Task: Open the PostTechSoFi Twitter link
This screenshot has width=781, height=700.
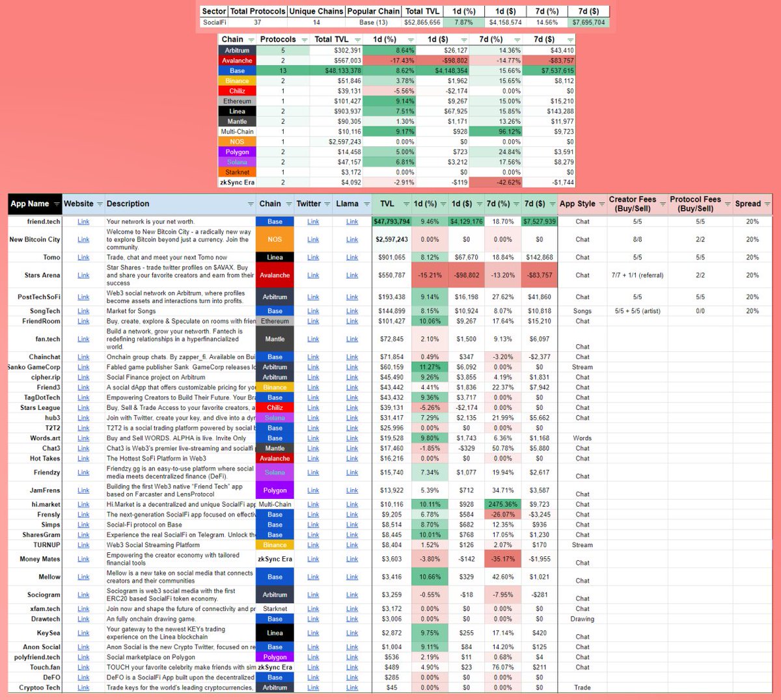Action: click(313, 297)
